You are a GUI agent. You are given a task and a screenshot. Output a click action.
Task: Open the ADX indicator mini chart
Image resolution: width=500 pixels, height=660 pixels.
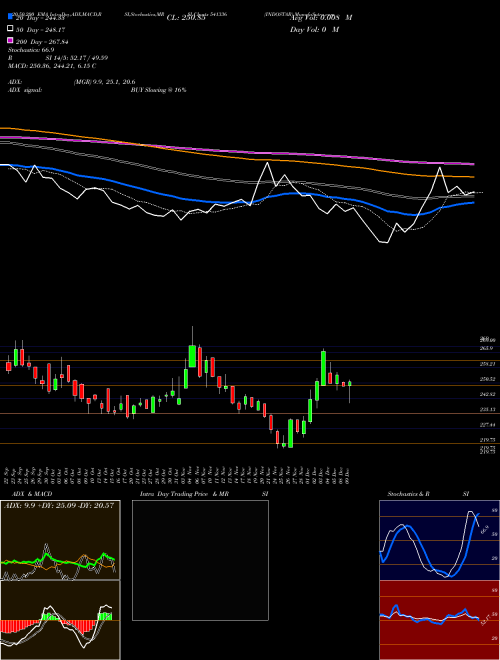60,540
